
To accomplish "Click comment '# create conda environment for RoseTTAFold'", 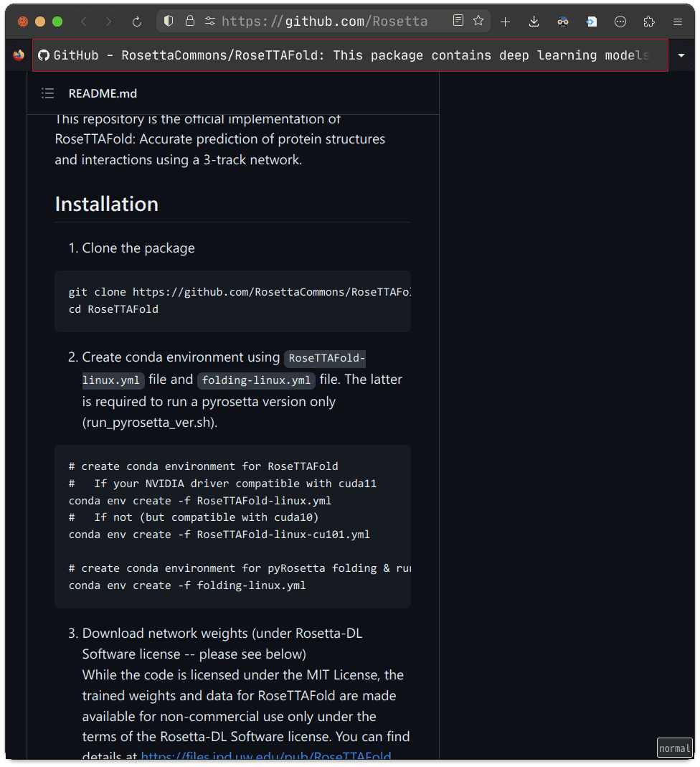I will tap(204, 466).
